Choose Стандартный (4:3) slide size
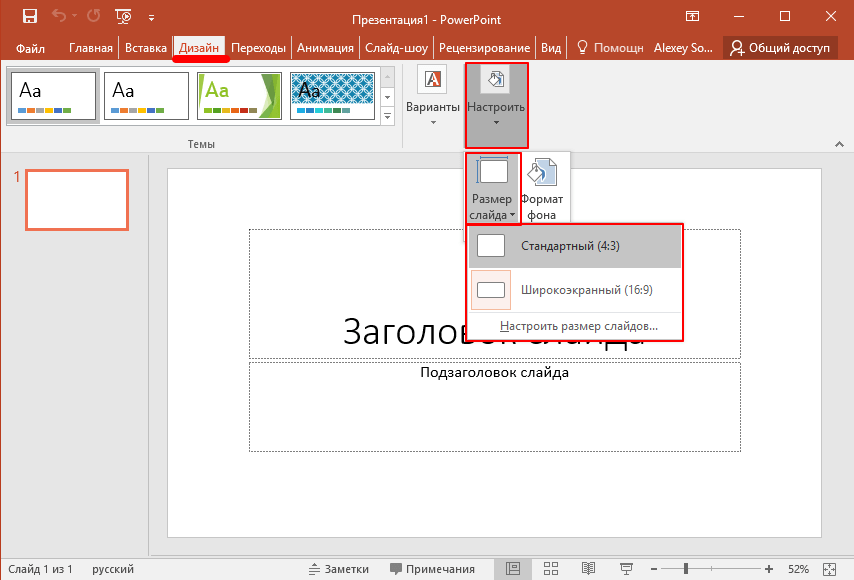Image resolution: width=854 pixels, height=580 pixels. click(x=575, y=246)
